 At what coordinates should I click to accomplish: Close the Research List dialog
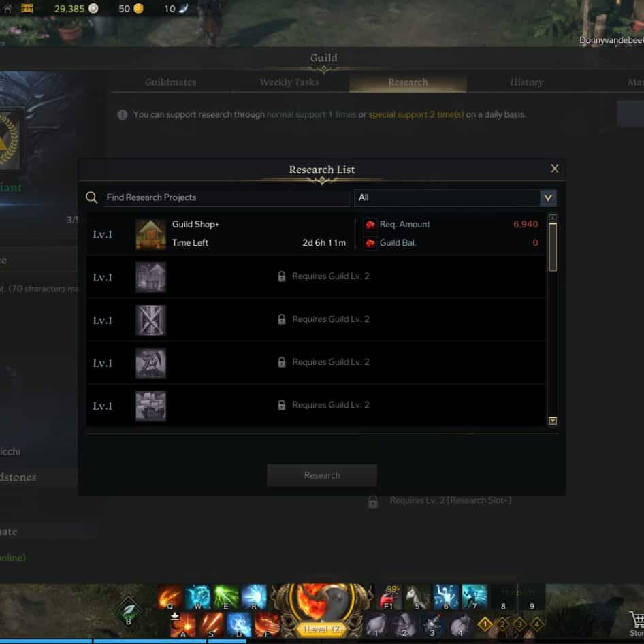point(554,168)
